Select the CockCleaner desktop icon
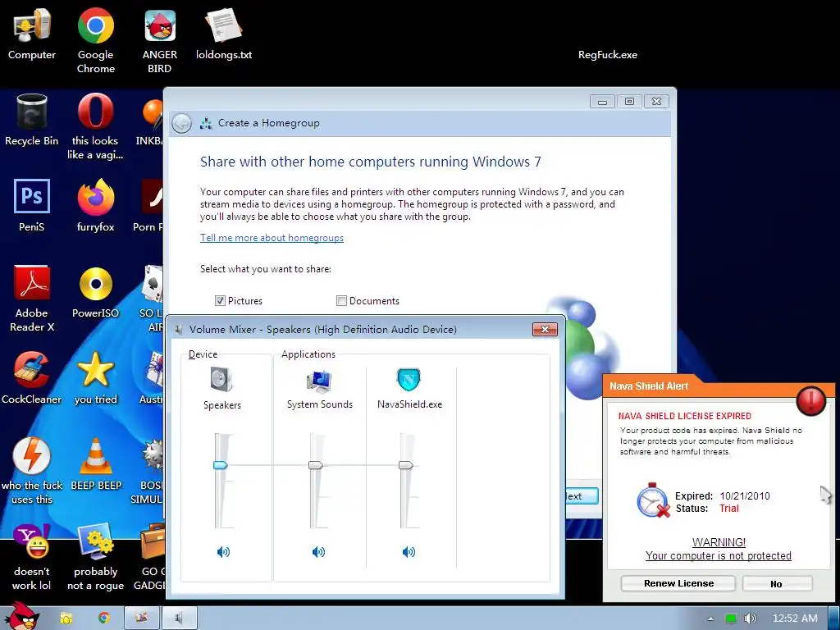Image resolution: width=840 pixels, height=630 pixels. [x=32, y=378]
